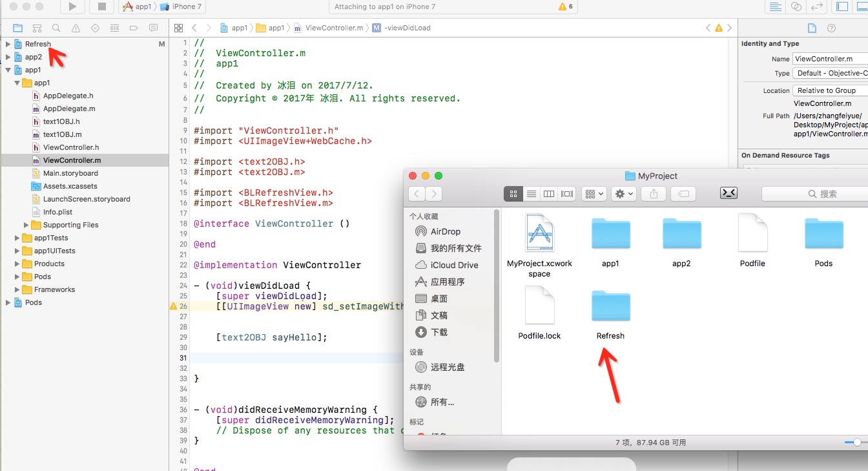This screenshot has height=471, width=868.
Task: Go back in the editor history
Action: pyautogui.click(x=194, y=28)
